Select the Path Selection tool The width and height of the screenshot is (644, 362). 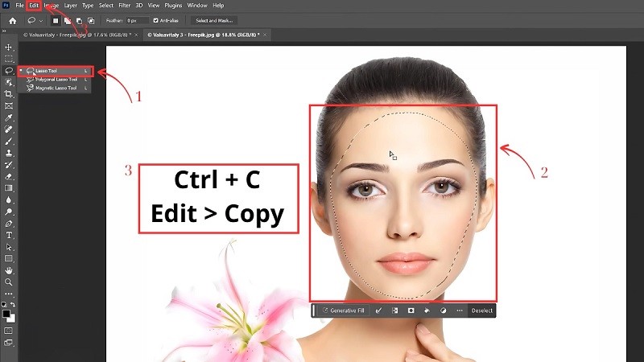(9, 247)
